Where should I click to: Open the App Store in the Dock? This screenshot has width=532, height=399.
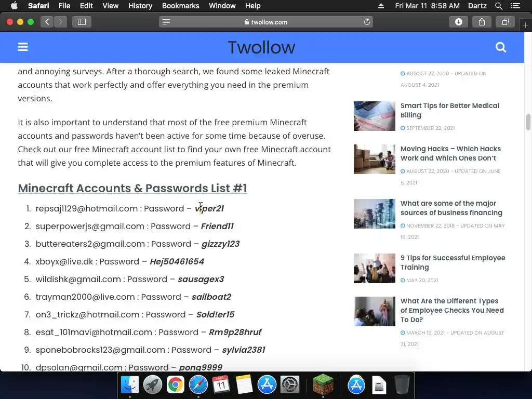267,385
